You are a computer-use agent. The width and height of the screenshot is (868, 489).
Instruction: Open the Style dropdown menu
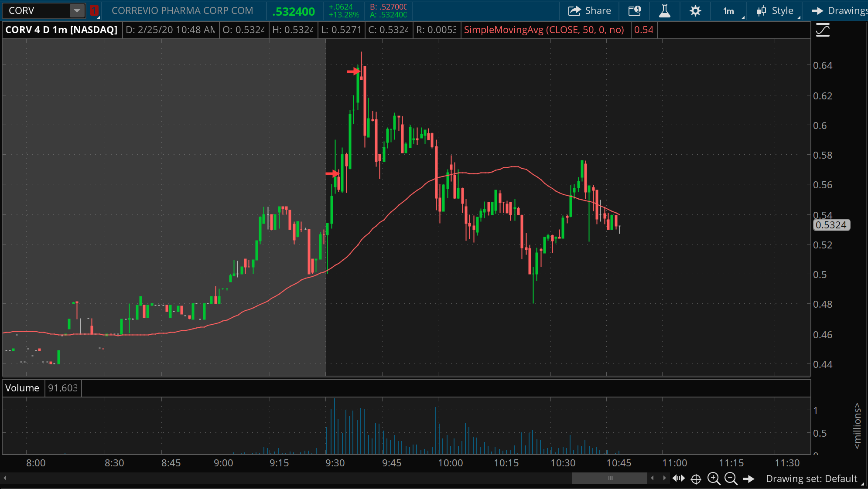[x=776, y=11]
